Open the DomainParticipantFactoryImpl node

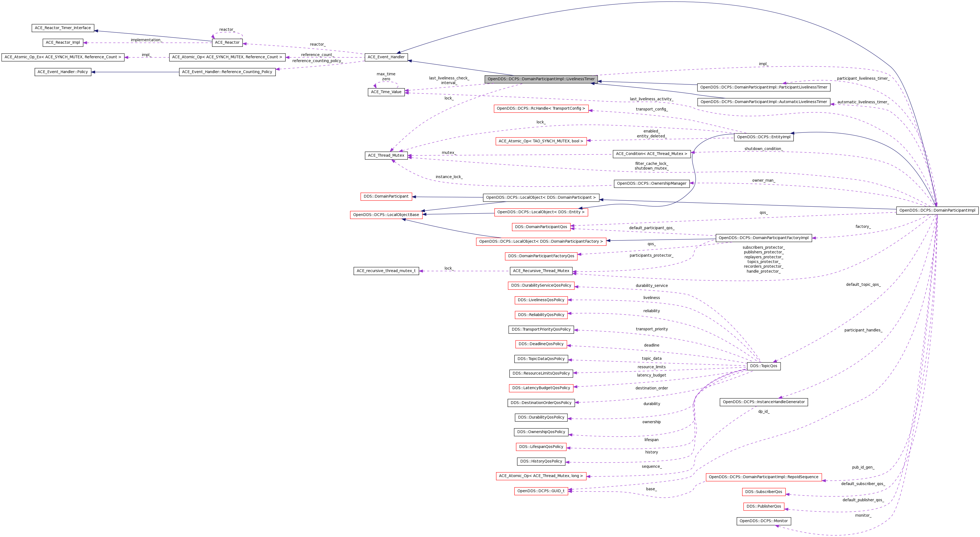[x=764, y=238]
